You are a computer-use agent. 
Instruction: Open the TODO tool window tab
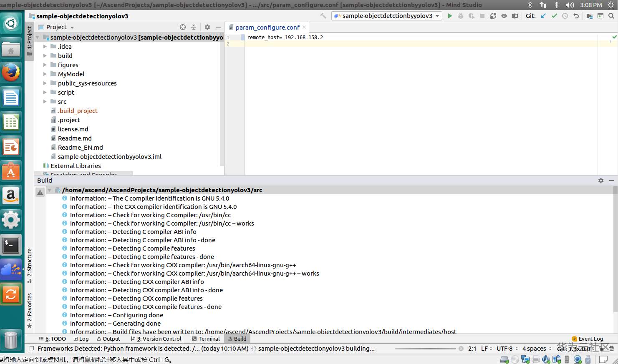pos(52,339)
